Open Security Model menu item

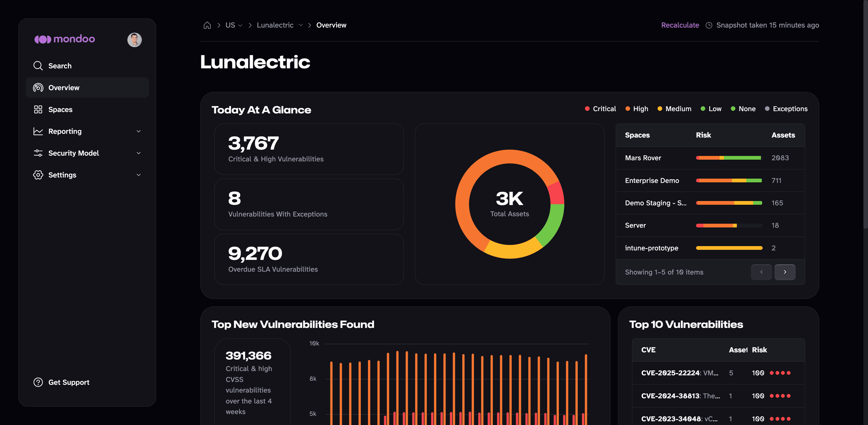[87, 153]
